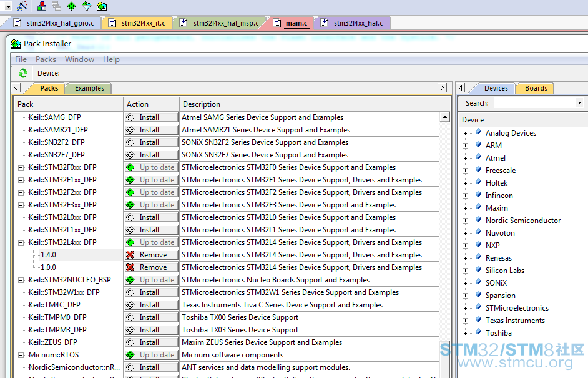The height and width of the screenshot is (378, 588).
Task: Open the File Extensions and Books colored-boxes icon
Action: click(42, 6)
